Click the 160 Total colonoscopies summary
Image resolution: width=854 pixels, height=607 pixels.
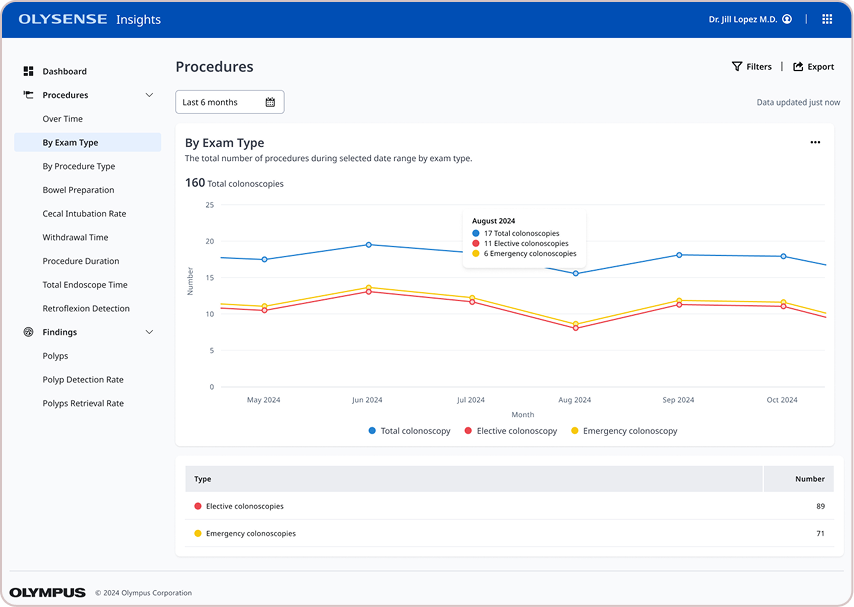tap(234, 183)
